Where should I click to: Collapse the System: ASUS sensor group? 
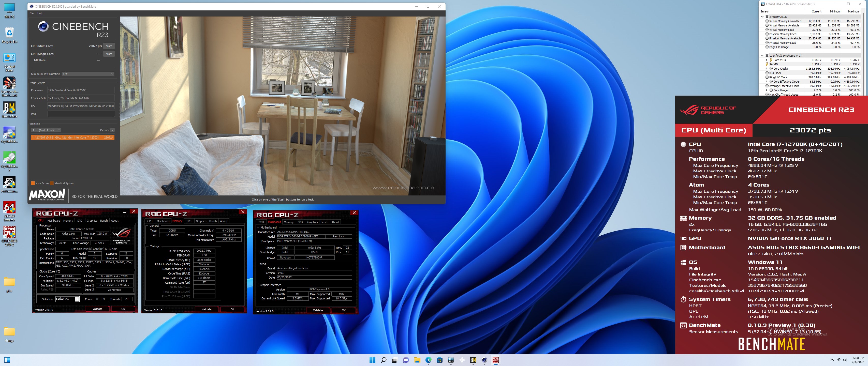762,17
